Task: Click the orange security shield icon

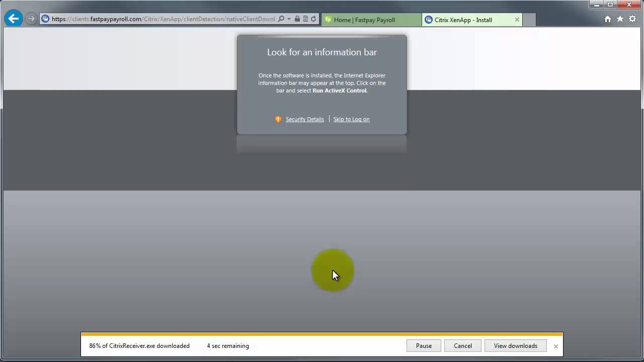Action: click(x=278, y=119)
